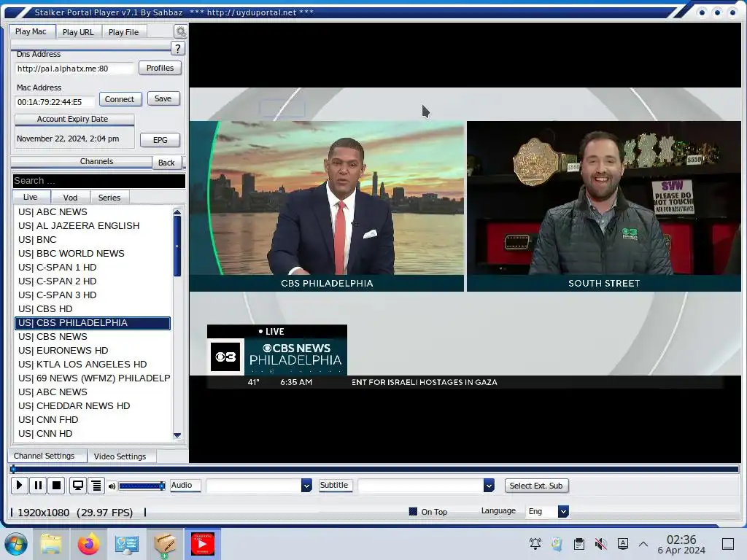
Task: Select US| BNC channel
Action: [x=93, y=239]
